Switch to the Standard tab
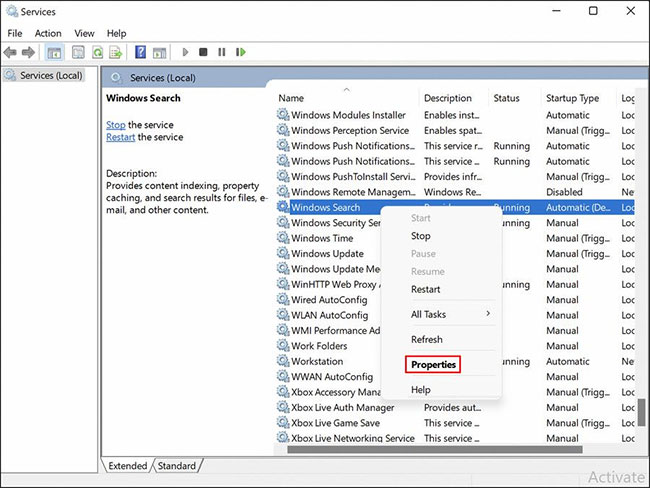This screenshot has width=650, height=488. coord(177,465)
